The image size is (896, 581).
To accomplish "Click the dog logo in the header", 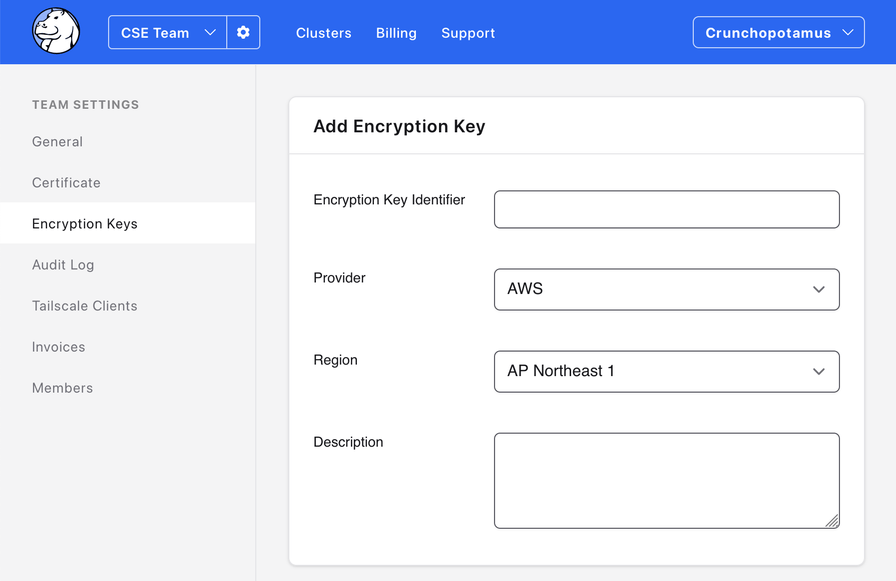I will [x=55, y=31].
